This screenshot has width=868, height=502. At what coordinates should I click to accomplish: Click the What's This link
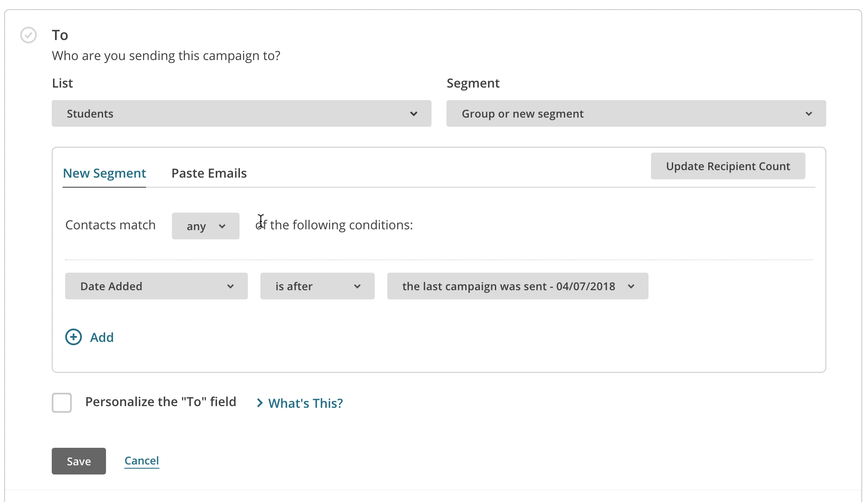[x=305, y=403]
